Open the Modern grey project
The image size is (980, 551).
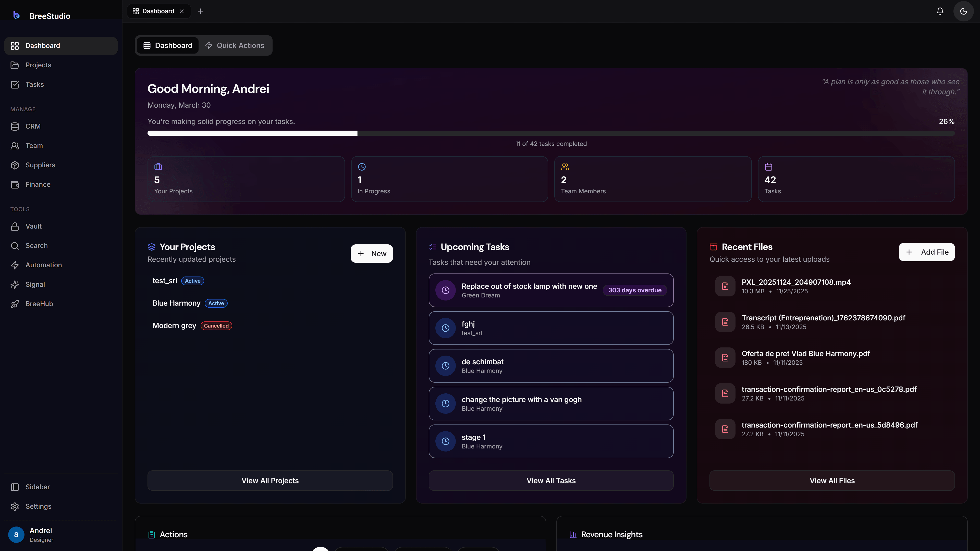[270, 325]
